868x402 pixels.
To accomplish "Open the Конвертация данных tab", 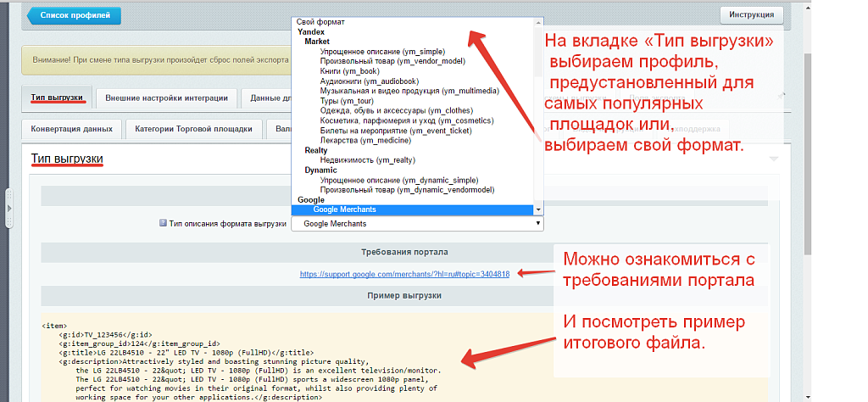I will 71,129.
